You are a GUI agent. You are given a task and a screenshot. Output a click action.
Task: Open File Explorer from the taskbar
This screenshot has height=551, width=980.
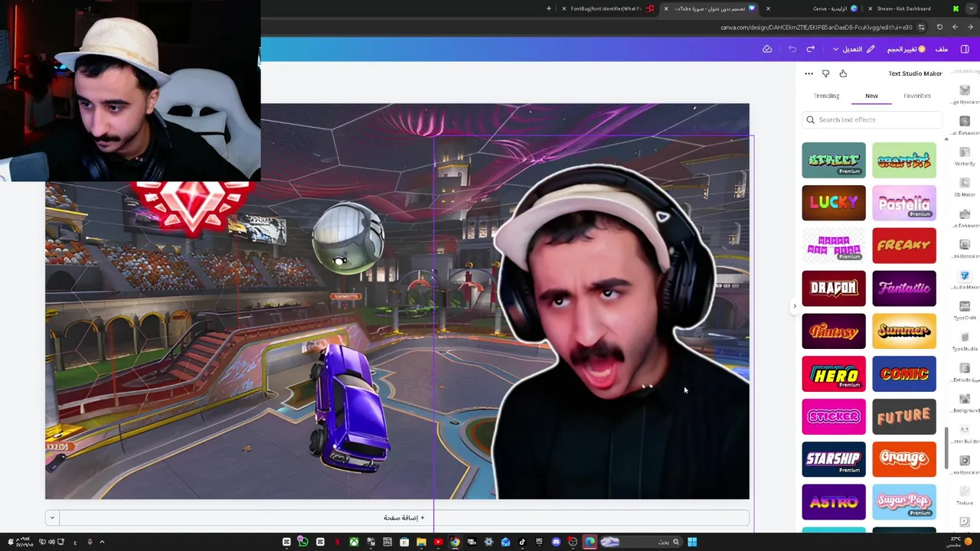(x=421, y=542)
